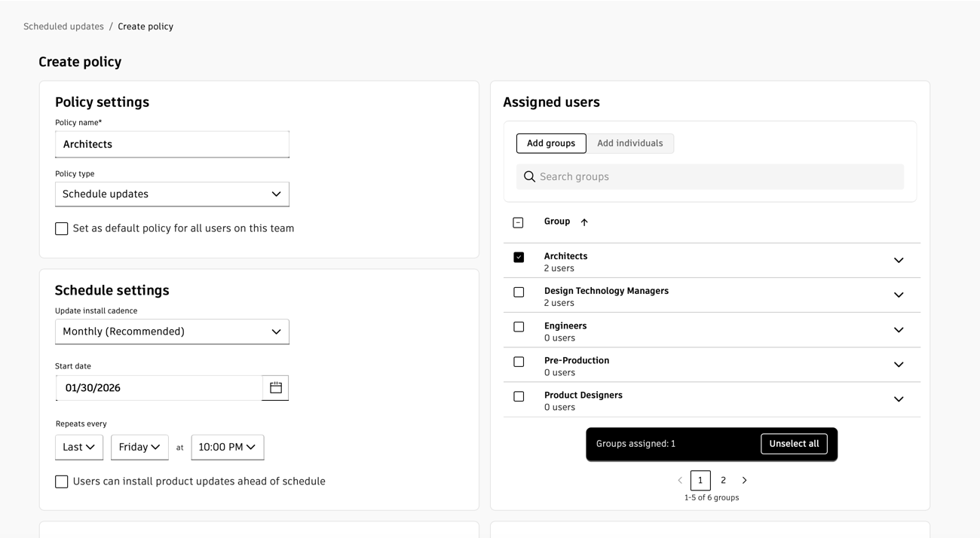980x538 pixels.
Task: Go to next page of groups arrow
Action: 745,481
